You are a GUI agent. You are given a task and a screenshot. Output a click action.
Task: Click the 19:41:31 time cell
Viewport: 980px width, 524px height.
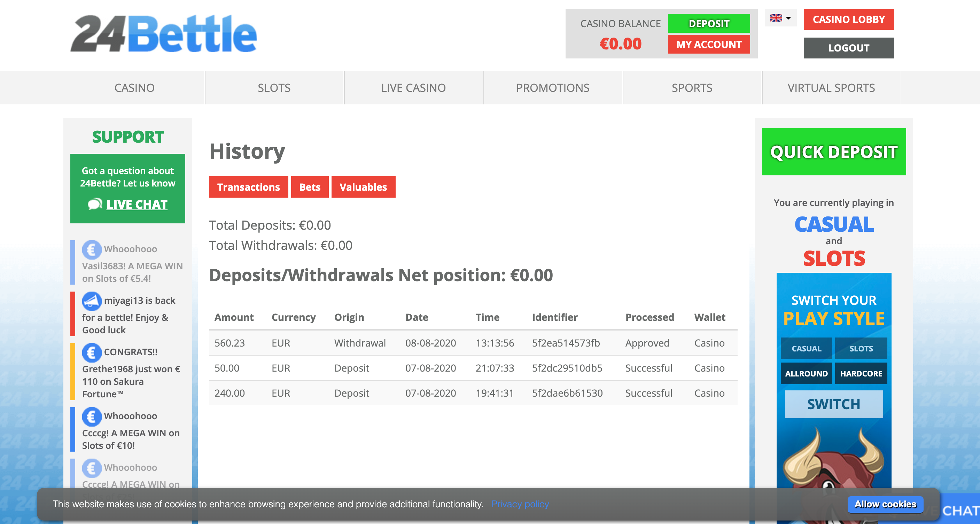(x=495, y=393)
